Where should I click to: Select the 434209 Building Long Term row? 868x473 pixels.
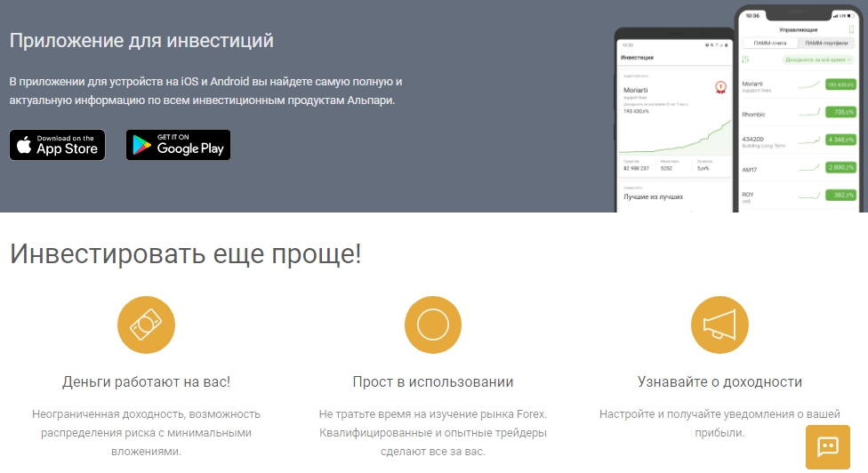[x=799, y=140]
